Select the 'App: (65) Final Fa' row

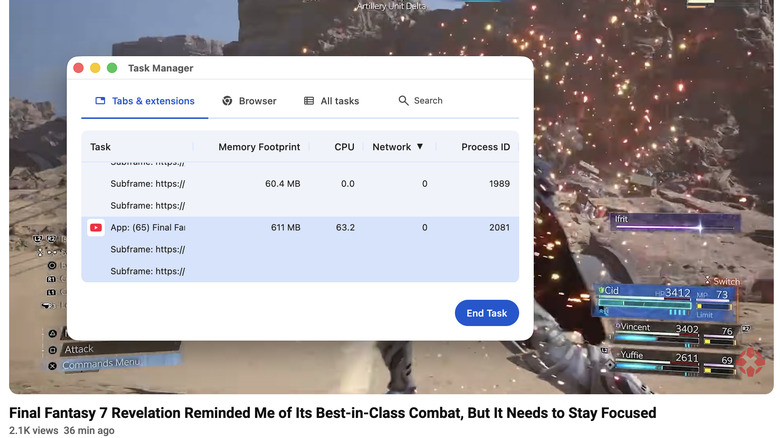pyautogui.click(x=300, y=227)
